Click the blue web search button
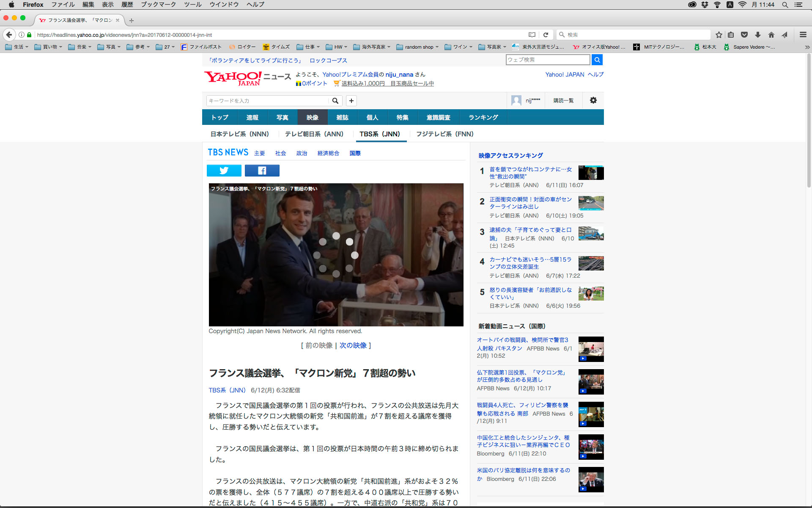 click(x=597, y=60)
